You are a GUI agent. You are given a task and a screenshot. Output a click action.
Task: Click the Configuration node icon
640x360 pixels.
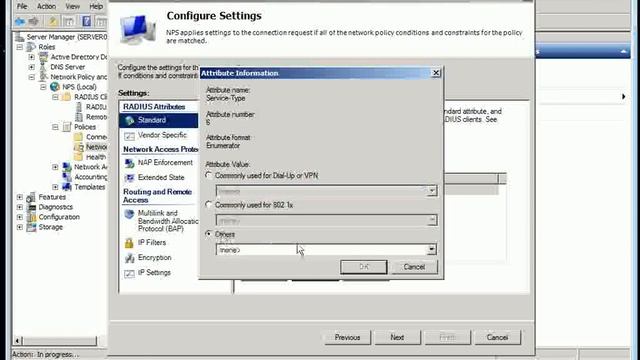[x=31, y=217]
